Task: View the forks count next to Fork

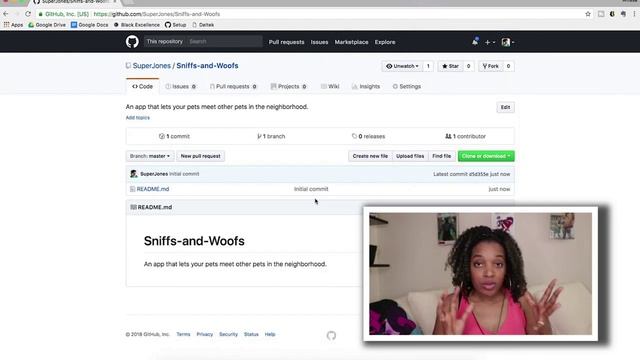Action: 509,66
